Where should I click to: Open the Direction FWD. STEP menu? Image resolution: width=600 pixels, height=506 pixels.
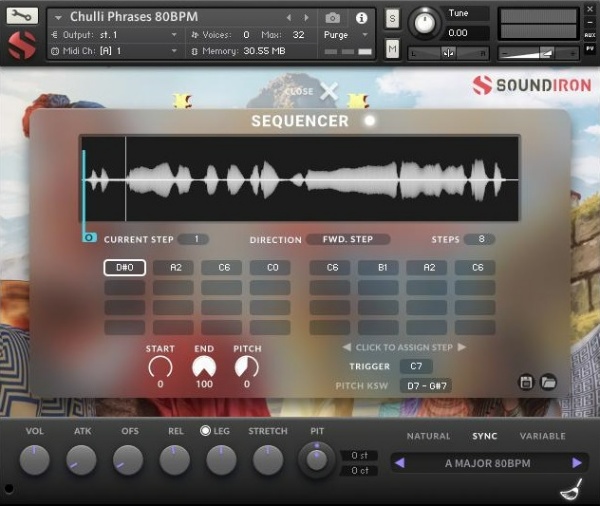point(348,239)
